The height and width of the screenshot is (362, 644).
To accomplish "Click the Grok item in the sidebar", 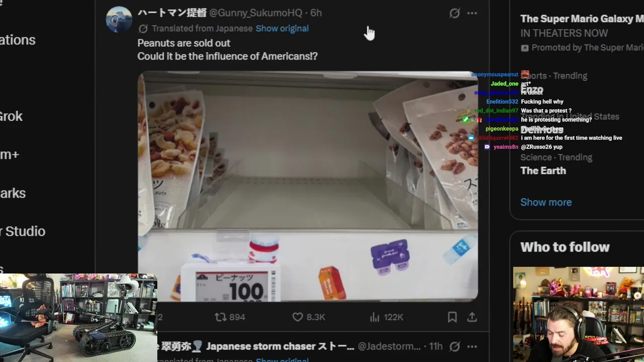I will pyautogui.click(x=11, y=116).
